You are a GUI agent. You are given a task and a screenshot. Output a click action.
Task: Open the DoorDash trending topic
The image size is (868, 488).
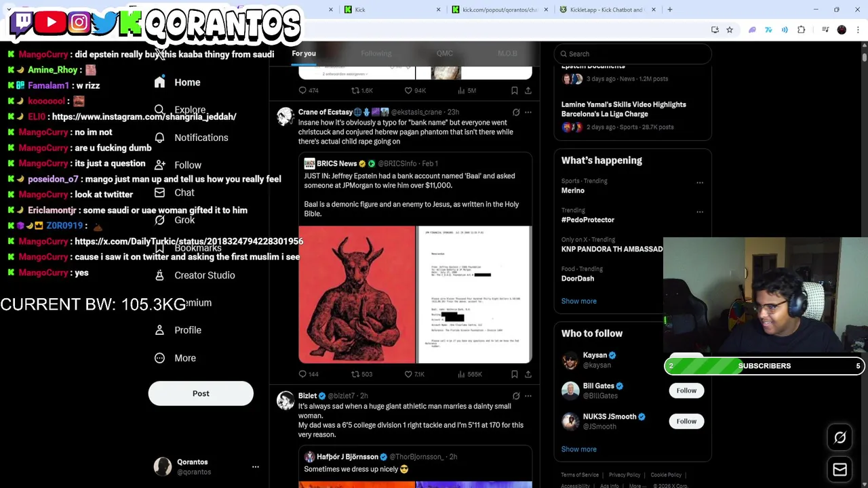578,279
